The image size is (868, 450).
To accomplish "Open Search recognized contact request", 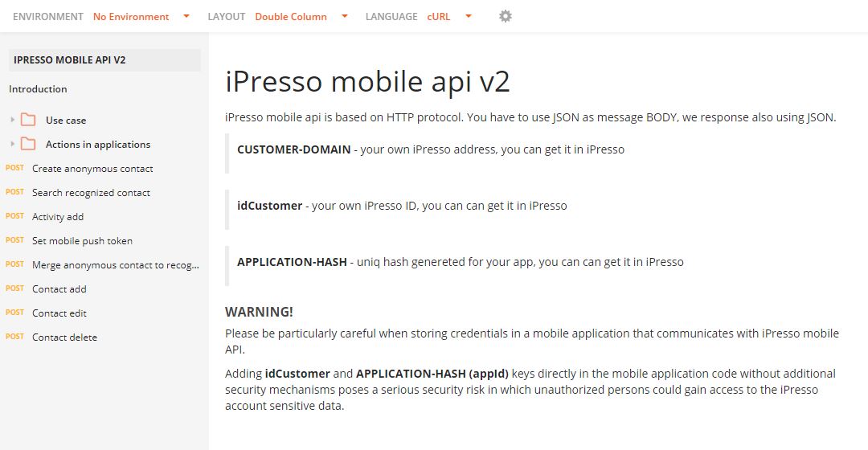I will click(x=91, y=193).
